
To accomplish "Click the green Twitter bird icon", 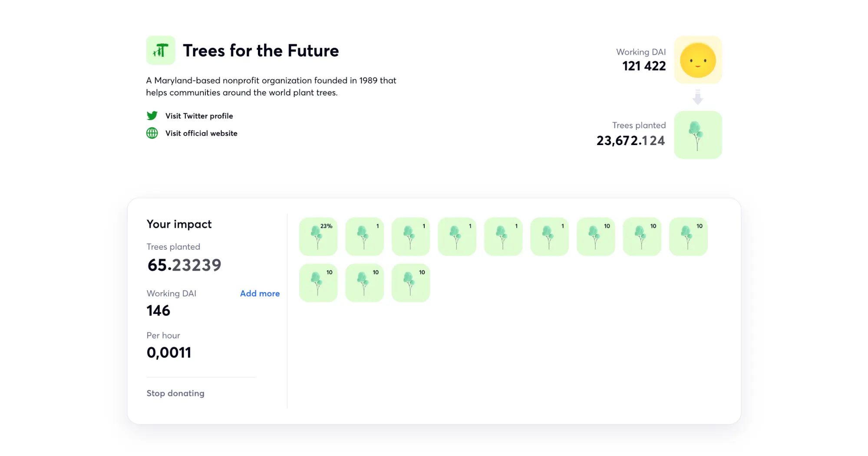I will click(152, 116).
